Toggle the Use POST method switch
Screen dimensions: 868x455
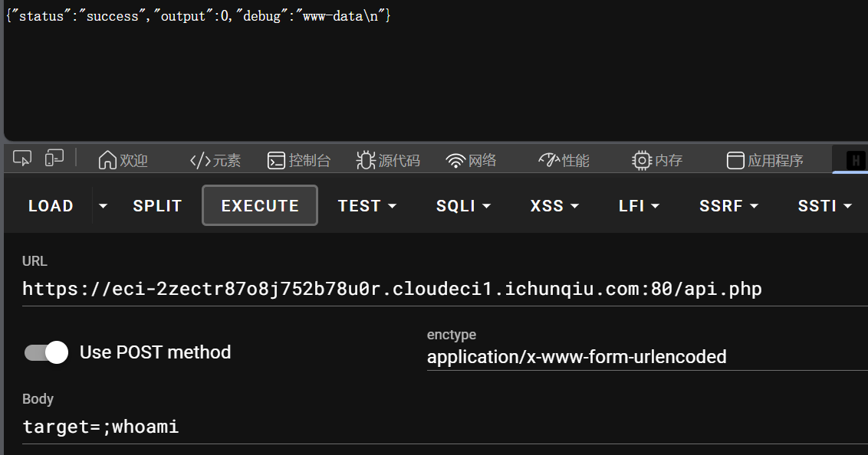pos(47,352)
